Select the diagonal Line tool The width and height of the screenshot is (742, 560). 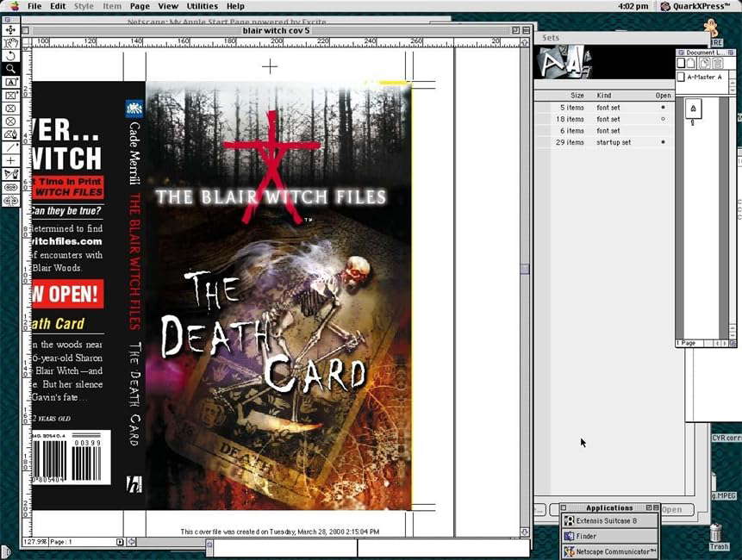click(x=10, y=148)
